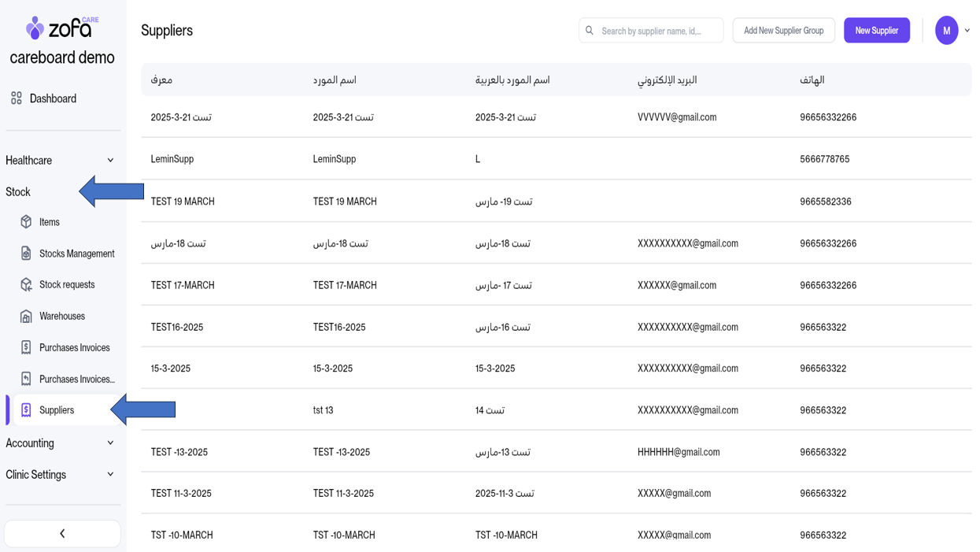Click the New Supplier button
Image resolution: width=980 pixels, height=552 pixels.
(x=876, y=31)
